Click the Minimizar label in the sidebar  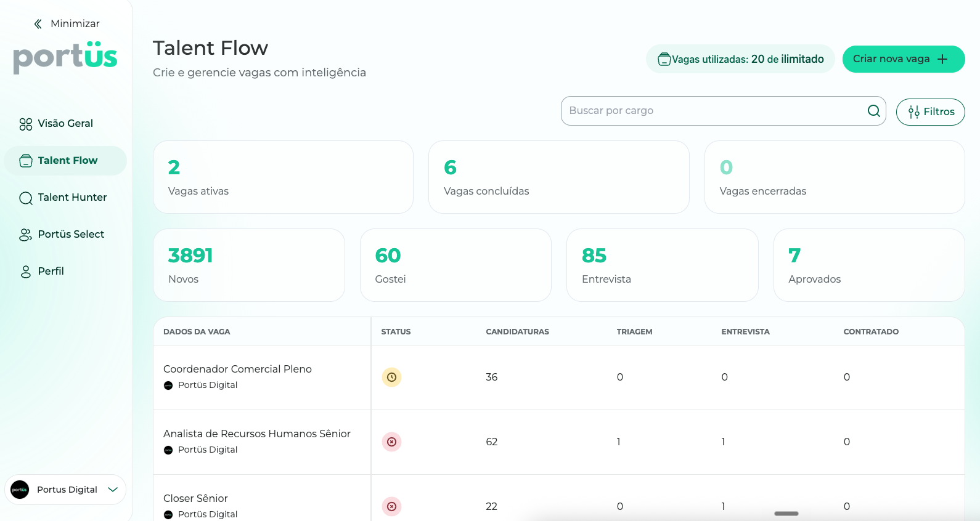pos(75,24)
